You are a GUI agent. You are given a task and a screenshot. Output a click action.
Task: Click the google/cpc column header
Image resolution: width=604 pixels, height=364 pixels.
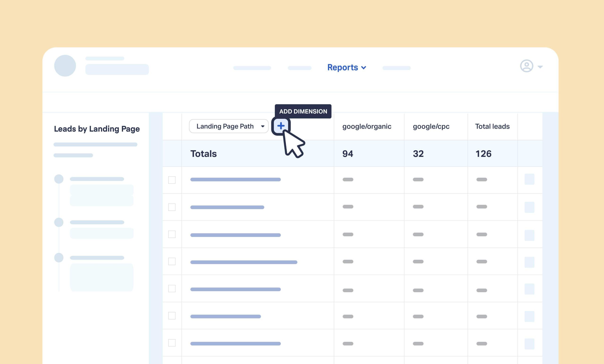[x=431, y=126]
